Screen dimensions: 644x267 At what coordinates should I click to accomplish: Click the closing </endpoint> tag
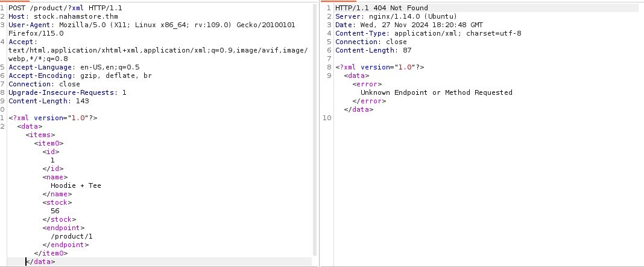[66, 245]
